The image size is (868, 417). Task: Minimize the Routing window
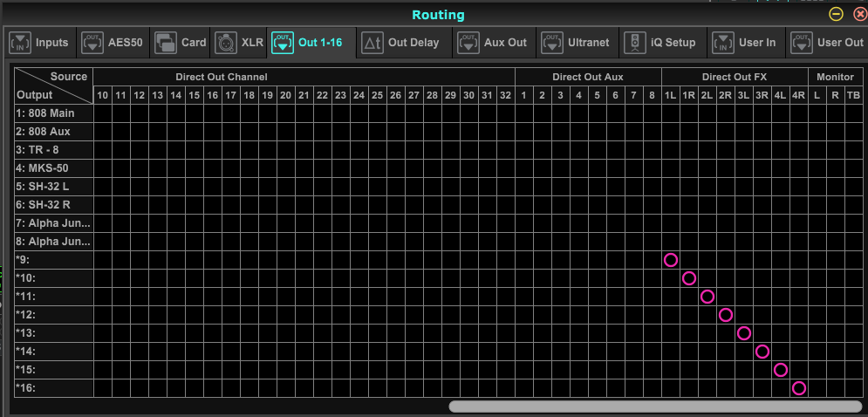pos(836,15)
